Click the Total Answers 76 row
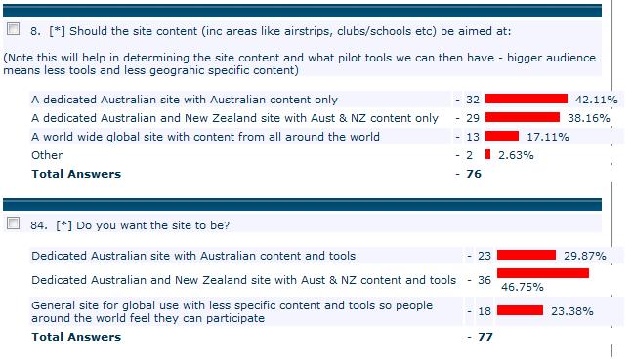This screenshot has width=632, height=364. [x=256, y=174]
